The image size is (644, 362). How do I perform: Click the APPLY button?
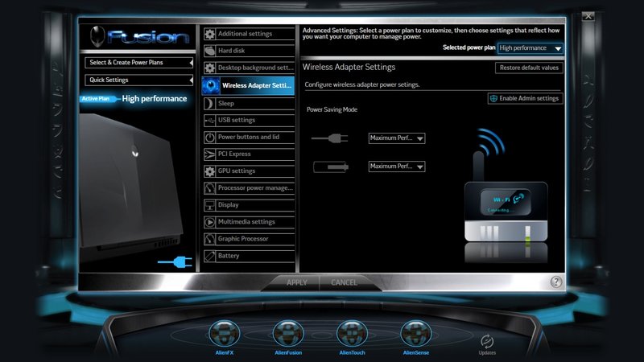[x=296, y=282]
